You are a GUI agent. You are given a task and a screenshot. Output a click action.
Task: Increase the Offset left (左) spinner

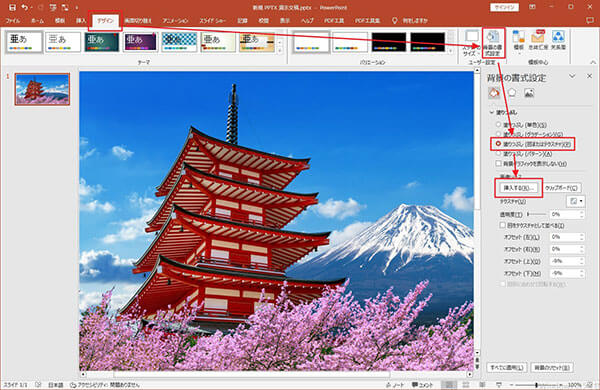pos(582,235)
